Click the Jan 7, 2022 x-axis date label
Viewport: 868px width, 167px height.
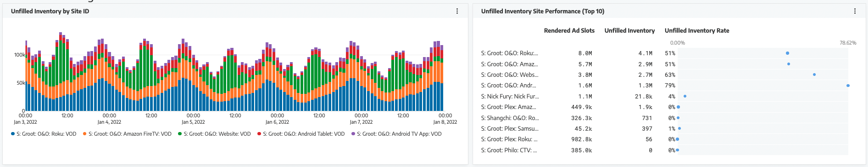coord(361,122)
